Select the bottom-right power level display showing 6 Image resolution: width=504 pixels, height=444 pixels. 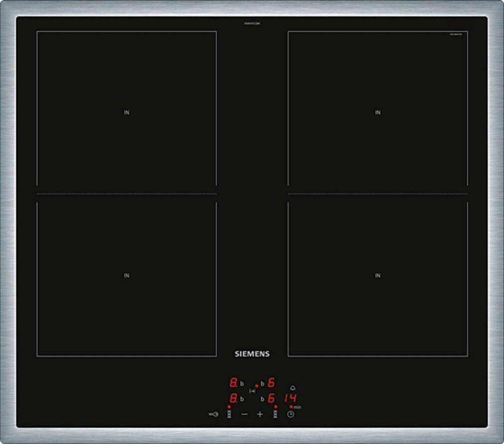[x=271, y=398]
